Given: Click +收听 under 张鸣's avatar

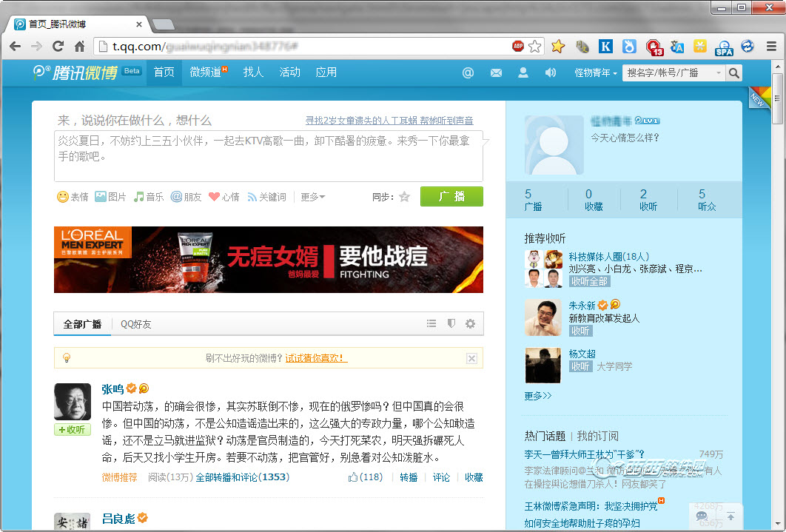Looking at the screenshot, I should [x=73, y=430].
